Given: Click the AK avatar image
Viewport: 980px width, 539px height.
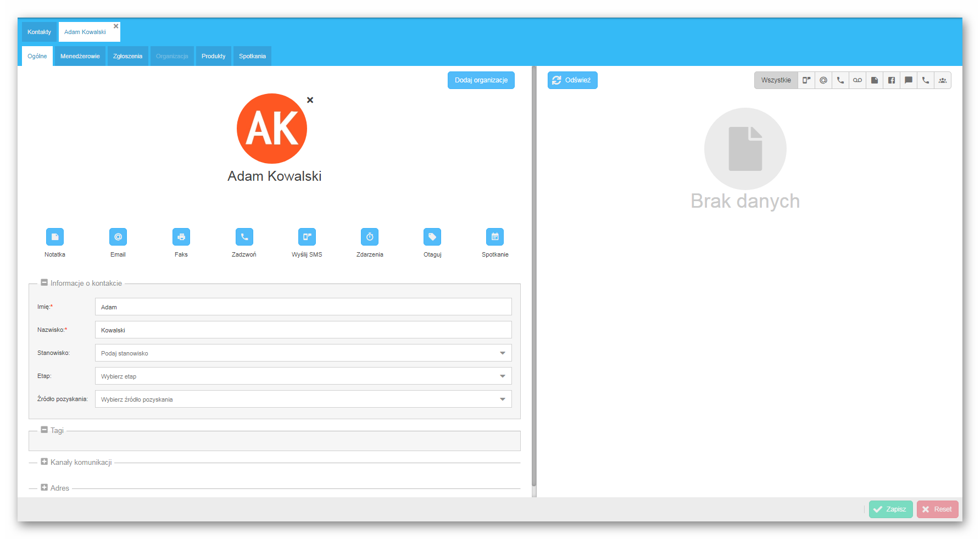Looking at the screenshot, I should [272, 129].
